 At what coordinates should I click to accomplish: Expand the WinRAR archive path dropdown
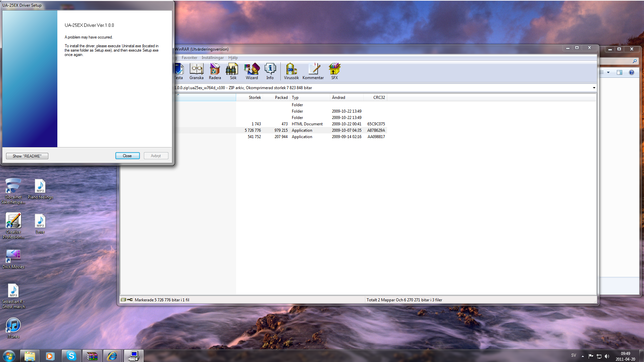[x=594, y=88]
